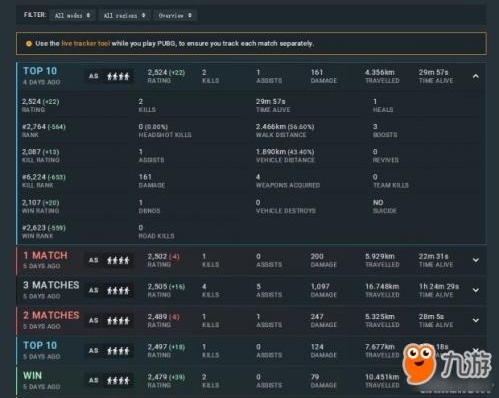Select the 2 MATCHES title
The width and height of the screenshot is (499, 398).
(51, 315)
